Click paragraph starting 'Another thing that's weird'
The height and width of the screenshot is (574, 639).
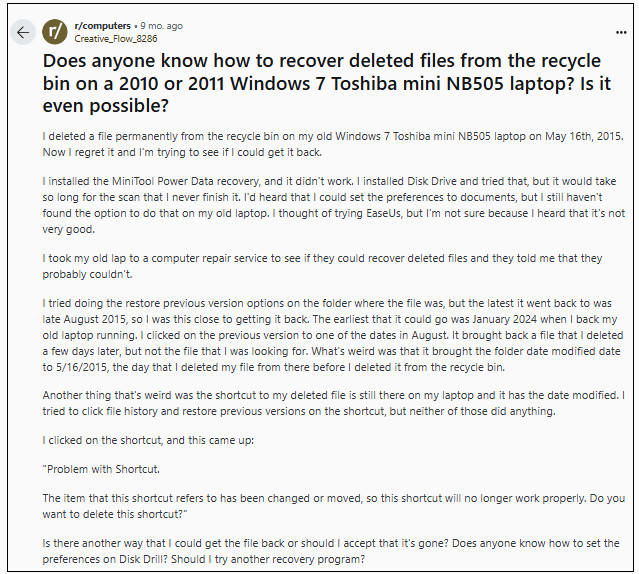[x=333, y=403]
